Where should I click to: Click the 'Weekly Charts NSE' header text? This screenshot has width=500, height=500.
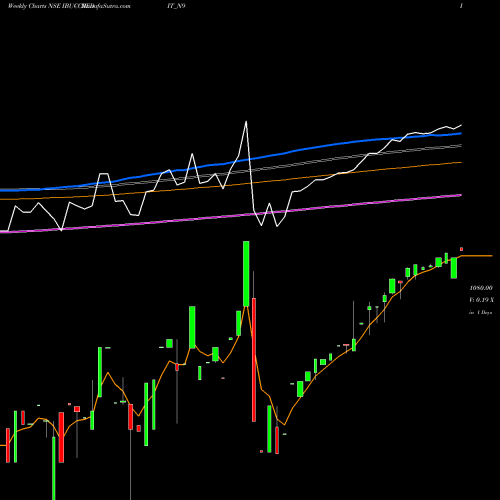(34, 6)
